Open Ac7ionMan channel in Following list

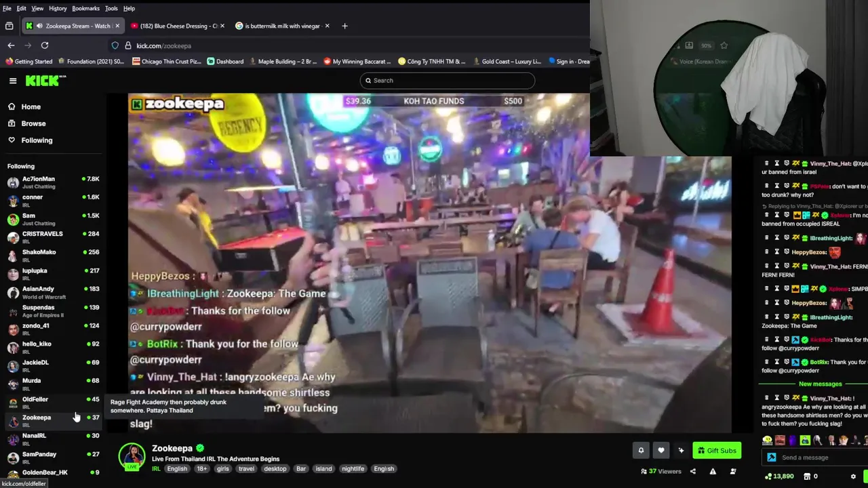point(53,182)
